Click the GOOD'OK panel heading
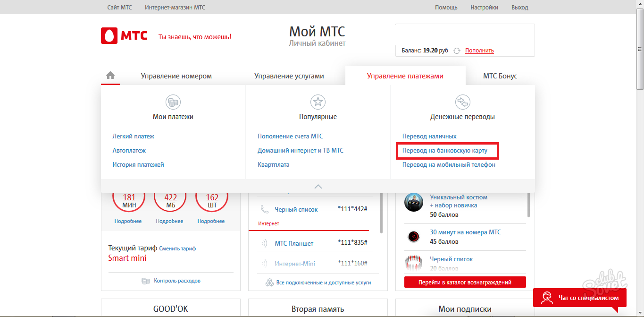644x317 pixels. tap(170, 309)
